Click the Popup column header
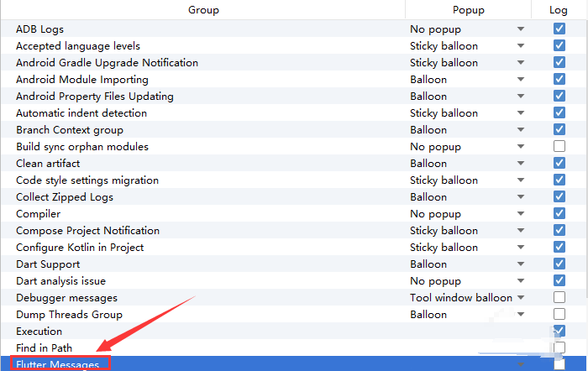The width and height of the screenshot is (588, 371). 469,10
